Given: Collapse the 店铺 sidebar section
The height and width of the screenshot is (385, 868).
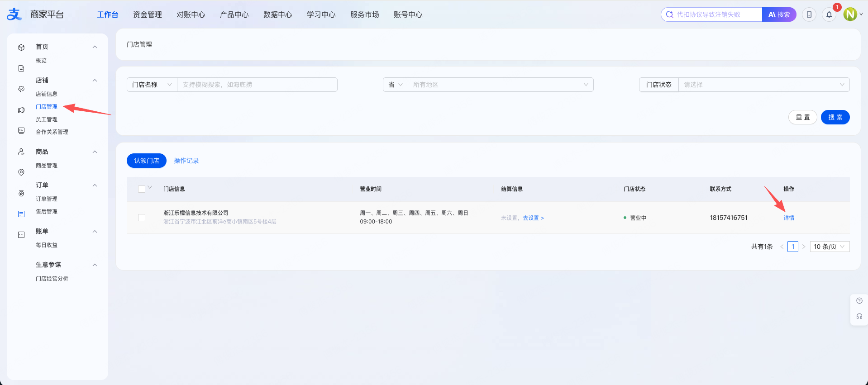Looking at the screenshot, I should pyautogui.click(x=95, y=81).
